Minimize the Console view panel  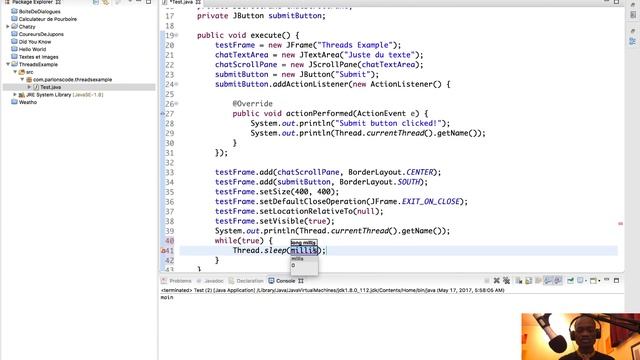[607, 280]
